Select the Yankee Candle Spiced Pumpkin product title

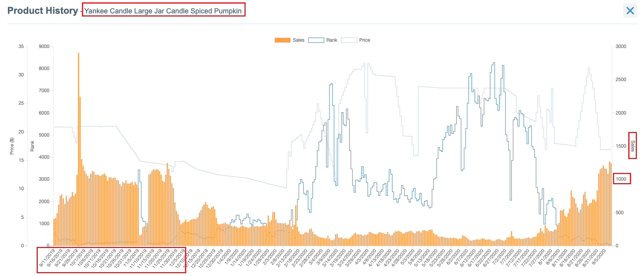tap(163, 11)
